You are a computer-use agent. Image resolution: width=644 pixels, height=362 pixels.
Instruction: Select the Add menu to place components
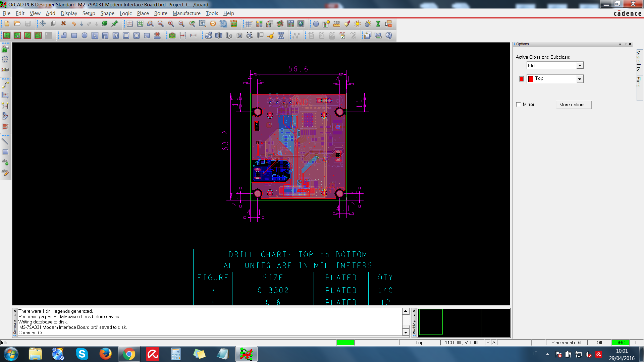tap(50, 13)
